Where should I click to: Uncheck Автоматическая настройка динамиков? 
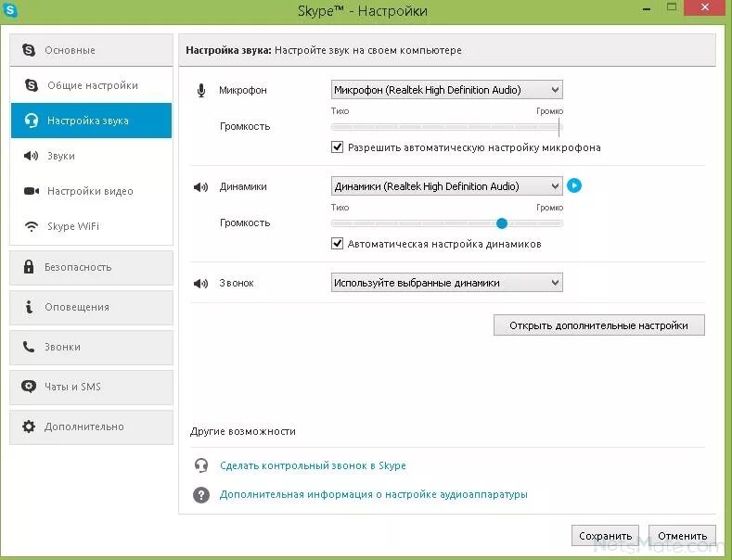tap(337, 244)
